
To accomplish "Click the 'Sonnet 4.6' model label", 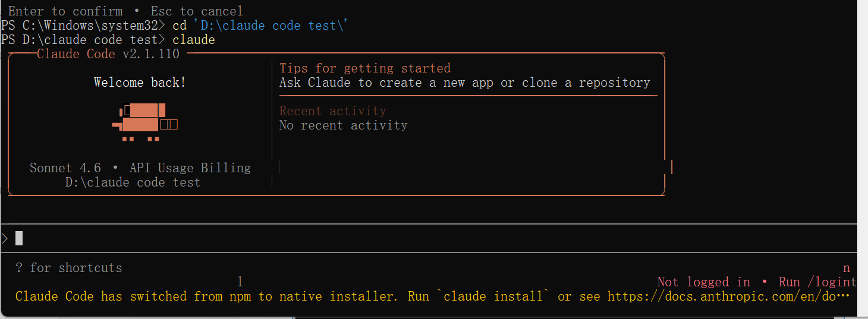I will (x=65, y=168).
